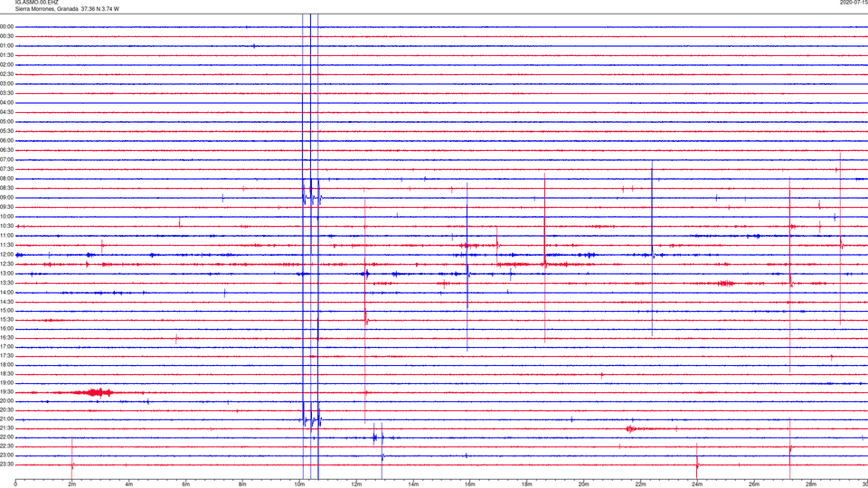Click the date label in the header
Viewport: 868px width, 488px height.
(854, 3)
